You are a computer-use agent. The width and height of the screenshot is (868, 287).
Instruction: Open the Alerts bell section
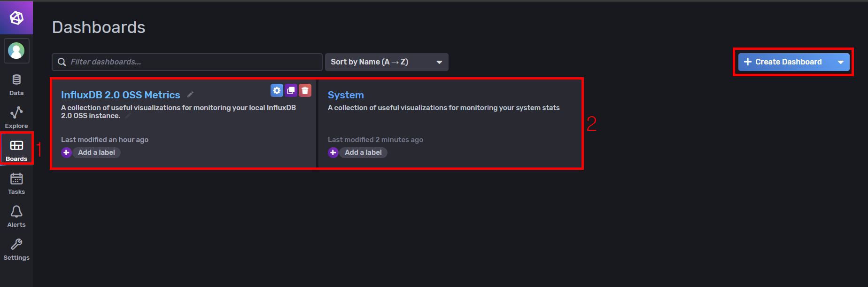pyautogui.click(x=16, y=217)
